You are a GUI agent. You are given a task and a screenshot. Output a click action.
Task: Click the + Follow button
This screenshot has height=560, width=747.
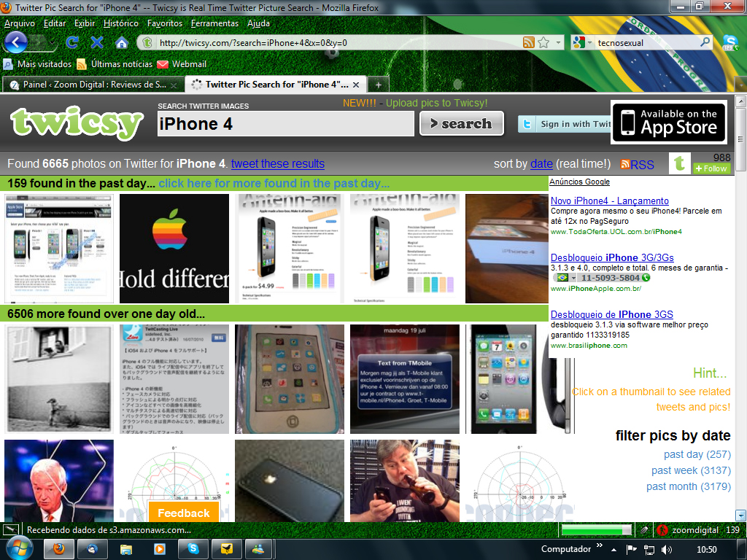coord(711,168)
